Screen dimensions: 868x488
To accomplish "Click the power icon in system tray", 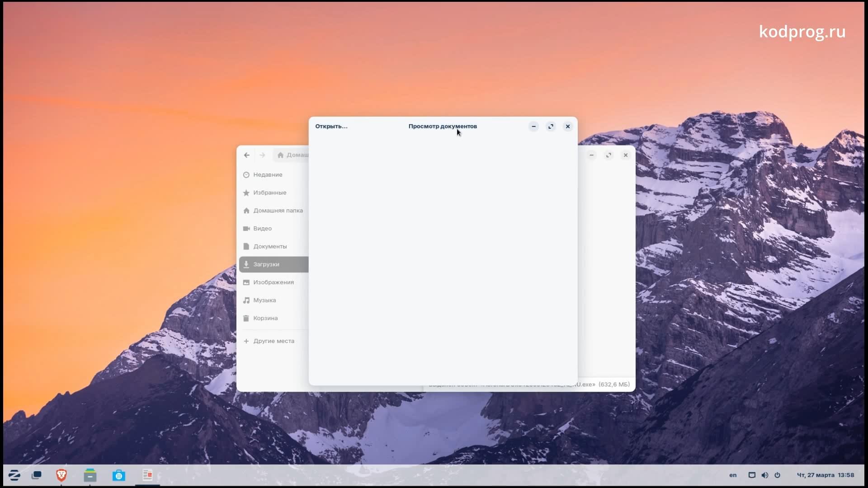I will coord(777,475).
